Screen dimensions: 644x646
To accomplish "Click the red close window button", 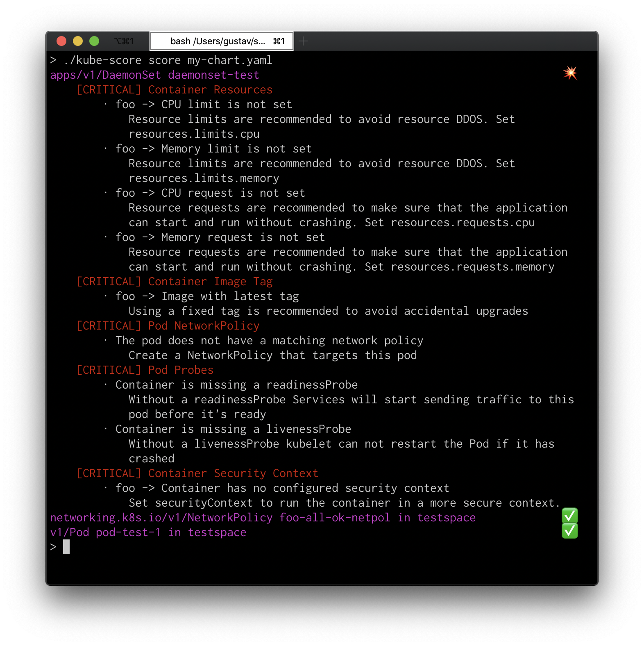I will pyautogui.click(x=61, y=41).
